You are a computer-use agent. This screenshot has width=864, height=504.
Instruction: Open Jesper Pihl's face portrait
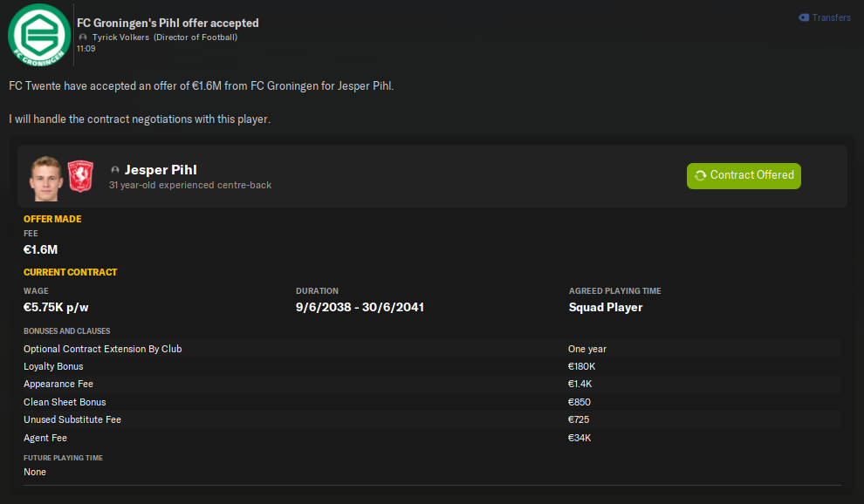(45, 176)
